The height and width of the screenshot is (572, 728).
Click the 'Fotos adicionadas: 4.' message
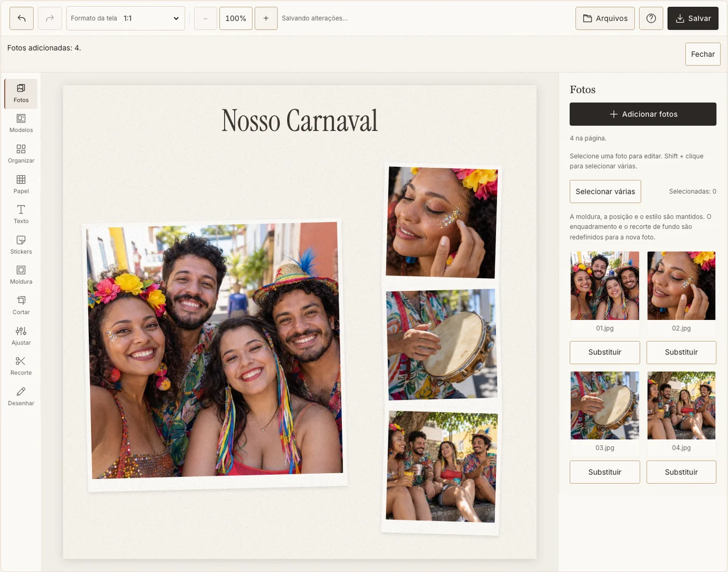click(x=44, y=48)
